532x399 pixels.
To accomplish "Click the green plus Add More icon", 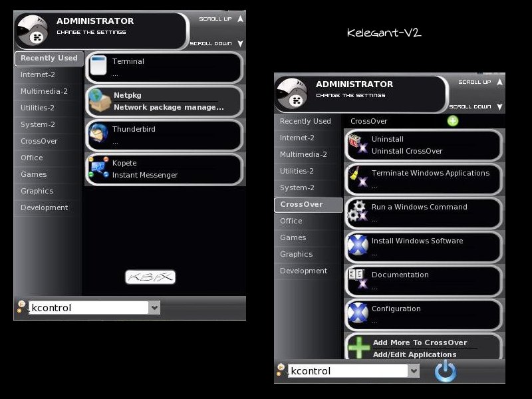I will [358, 347].
